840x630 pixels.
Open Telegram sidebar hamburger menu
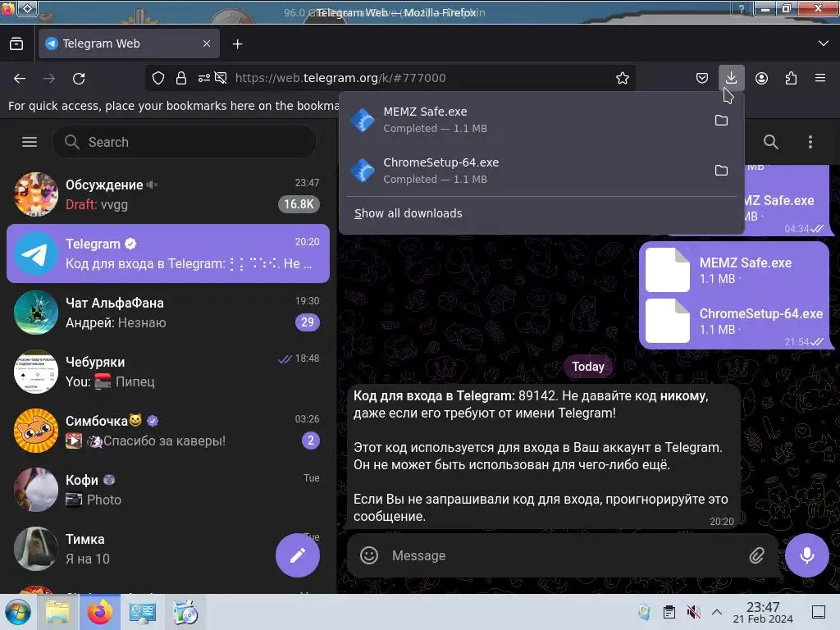(x=30, y=142)
